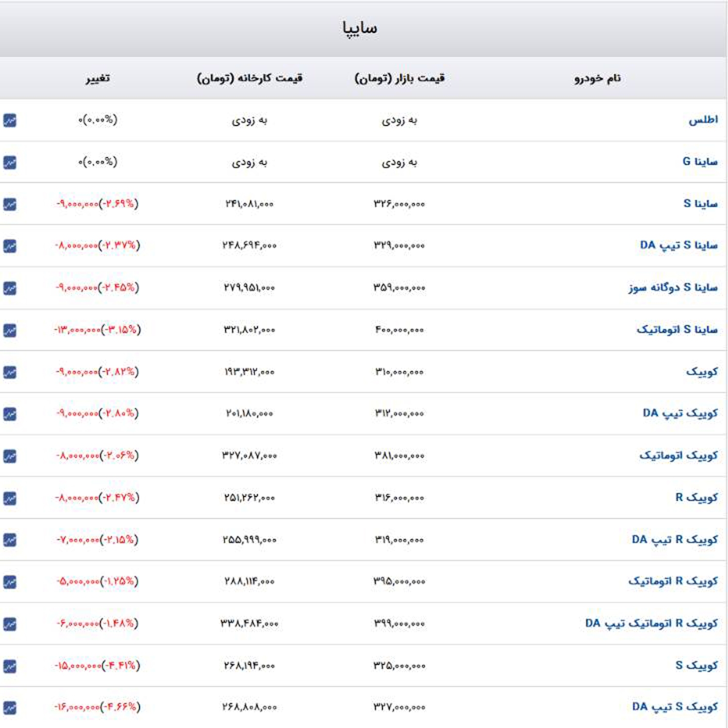Open chart icon for ساینا S دوگانه سوز
Screen dimensions: 728x728
(10, 288)
